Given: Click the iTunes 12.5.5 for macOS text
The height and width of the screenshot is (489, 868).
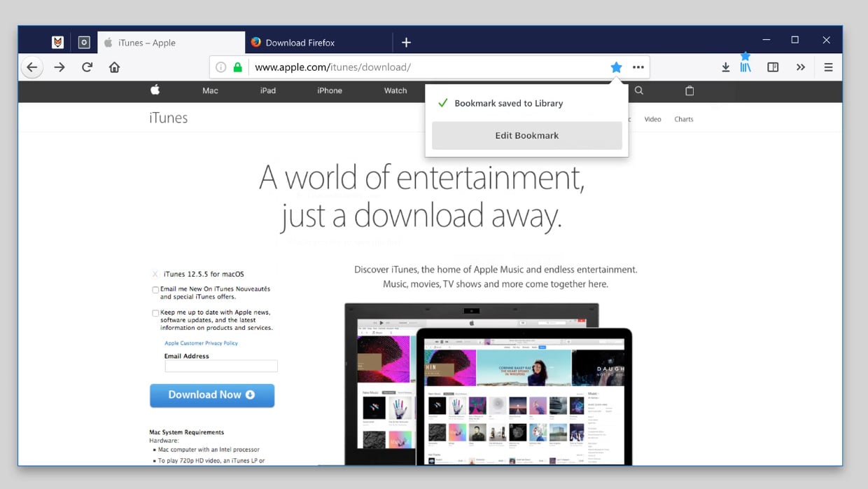Looking at the screenshot, I should [204, 274].
